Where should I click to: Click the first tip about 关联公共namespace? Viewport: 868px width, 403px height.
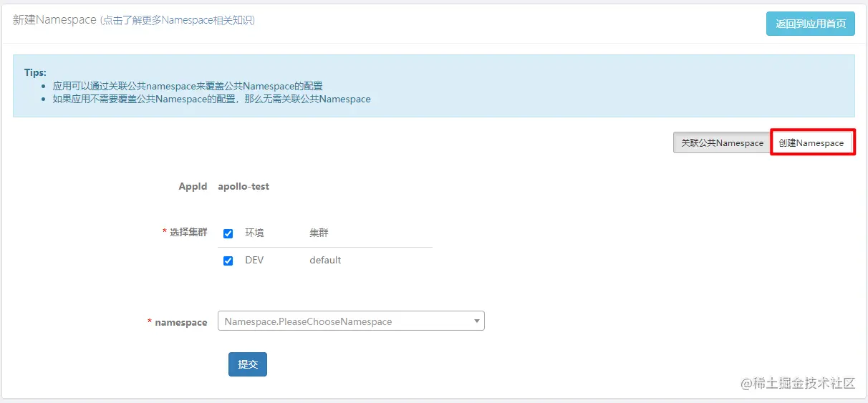pos(188,86)
